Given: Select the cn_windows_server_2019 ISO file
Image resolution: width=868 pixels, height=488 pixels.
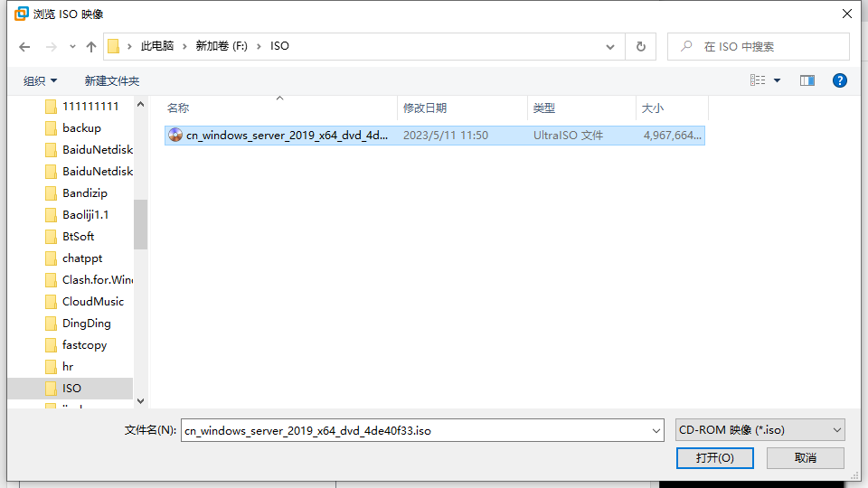Looking at the screenshot, I should 435,136.
